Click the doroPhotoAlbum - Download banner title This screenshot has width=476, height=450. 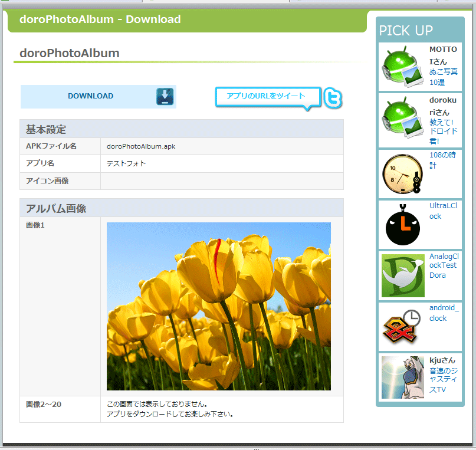click(100, 19)
